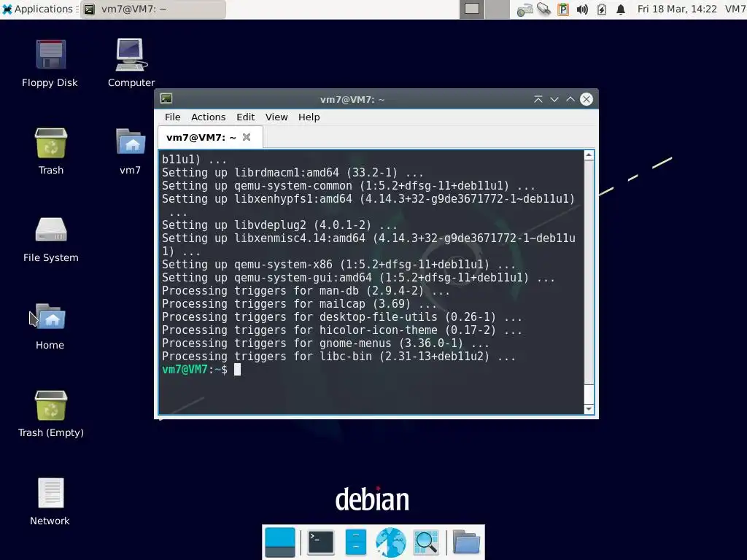Click the power manager battery icon
Screen dimensions: 747x560
[x=602, y=9]
